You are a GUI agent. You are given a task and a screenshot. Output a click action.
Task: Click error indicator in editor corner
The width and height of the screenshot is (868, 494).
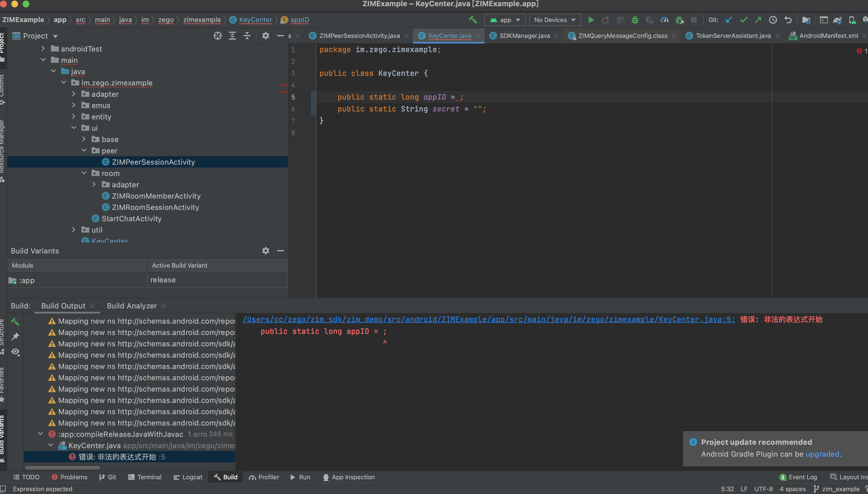(x=861, y=51)
